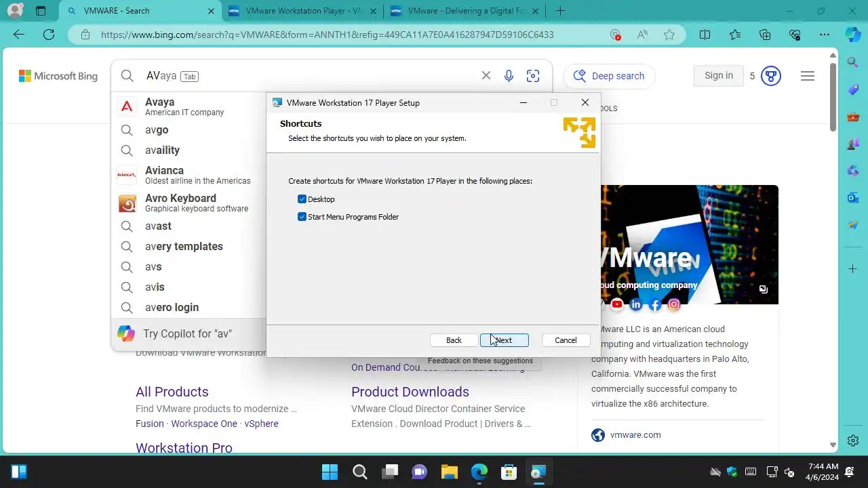Open the Product Downloads link

point(410,392)
